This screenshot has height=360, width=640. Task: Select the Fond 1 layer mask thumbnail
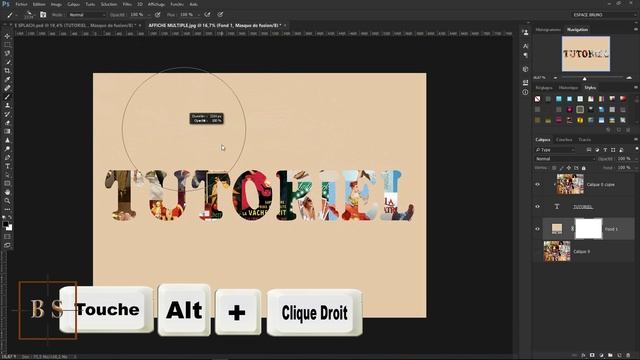[x=588, y=229]
